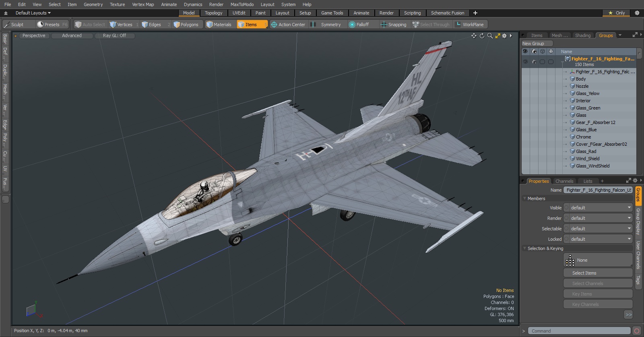Click the New Group button
The image size is (644, 337).
coord(537,43)
